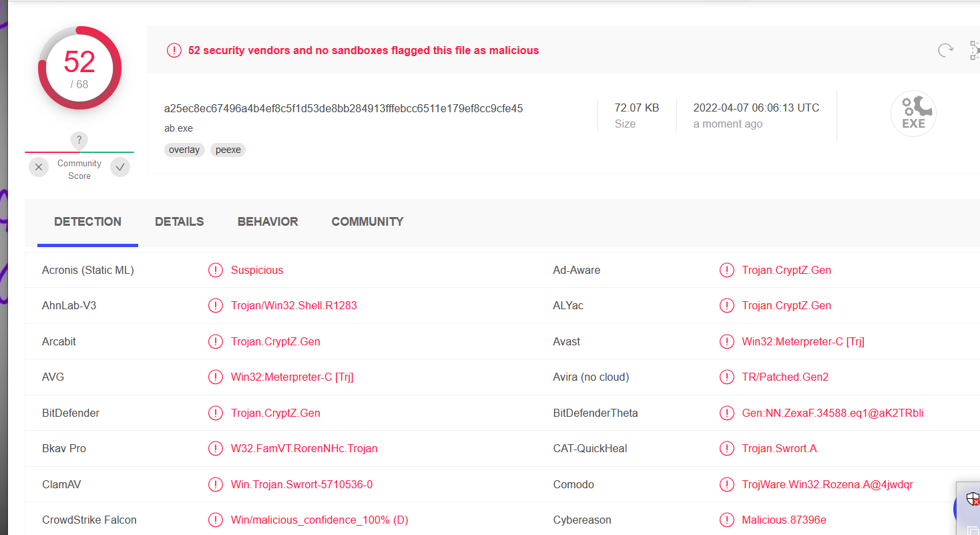Click the TR/Patched.Gen2 detection name
The width and height of the screenshot is (980, 535).
click(x=785, y=377)
